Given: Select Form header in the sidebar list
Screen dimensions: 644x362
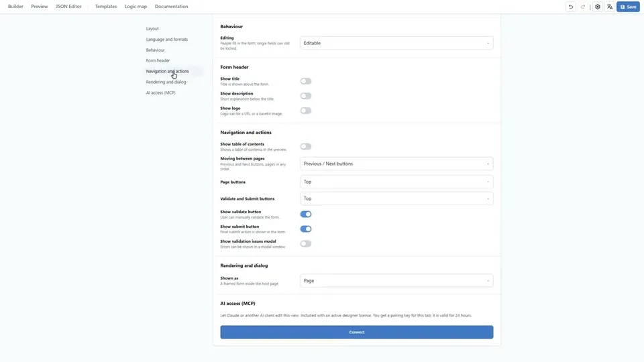Looking at the screenshot, I should pyautogui.click(x=158, y=60).
